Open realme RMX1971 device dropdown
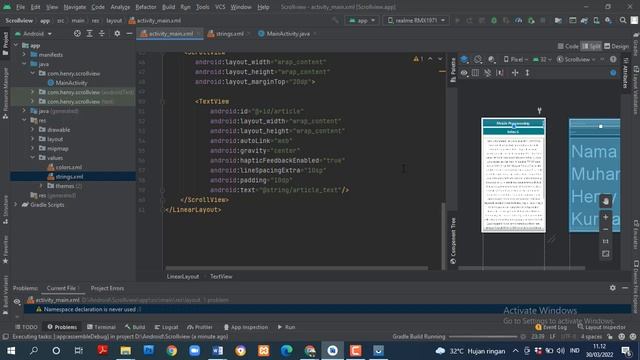This screenshot has width=640, height=360. pyautogui.click(x=416, y=20)
